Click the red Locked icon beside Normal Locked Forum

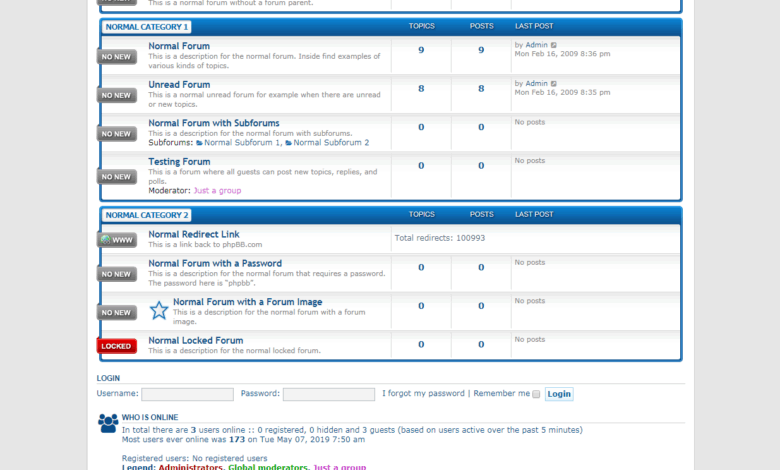click(x=117, y=346)
